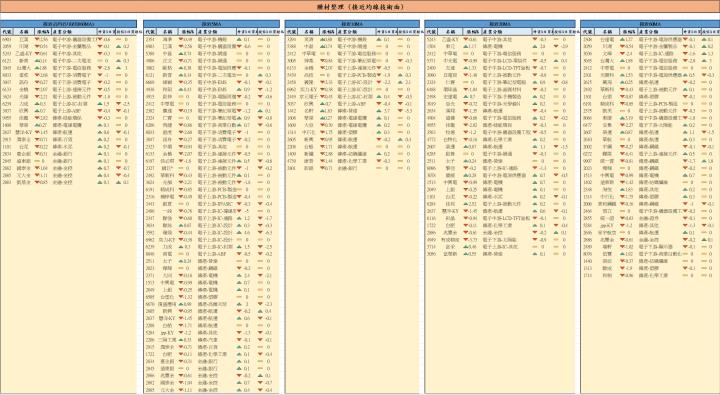Image resolution: width=720 pixels, height=395 pixels.
Task: Click 台灣大 in the rightmost table
Action: [x=608, y=61]
